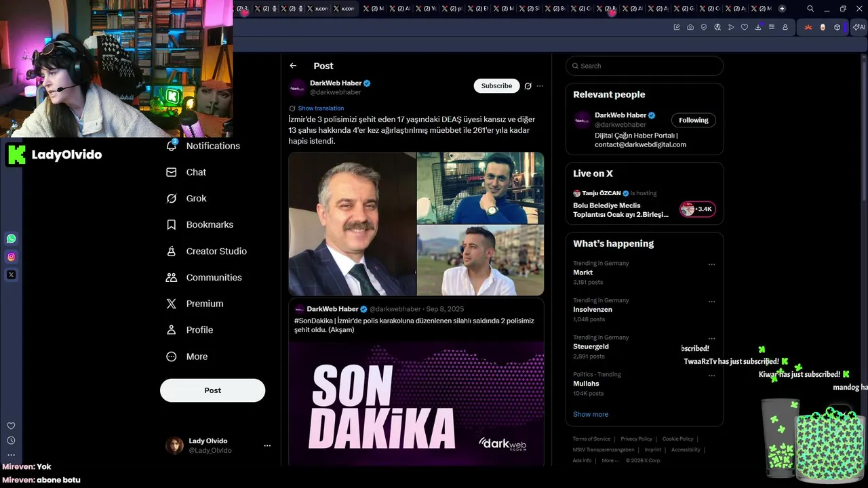This screenshot has width=868, height=488.
Task: Open history clock in browser sidebar
Action: pyautogui.click(x=11, y=441)
